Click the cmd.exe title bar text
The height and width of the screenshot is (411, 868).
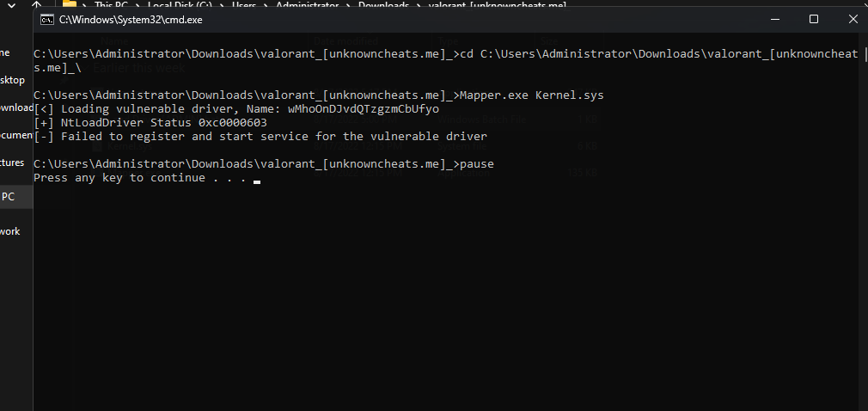coord(131,20)
